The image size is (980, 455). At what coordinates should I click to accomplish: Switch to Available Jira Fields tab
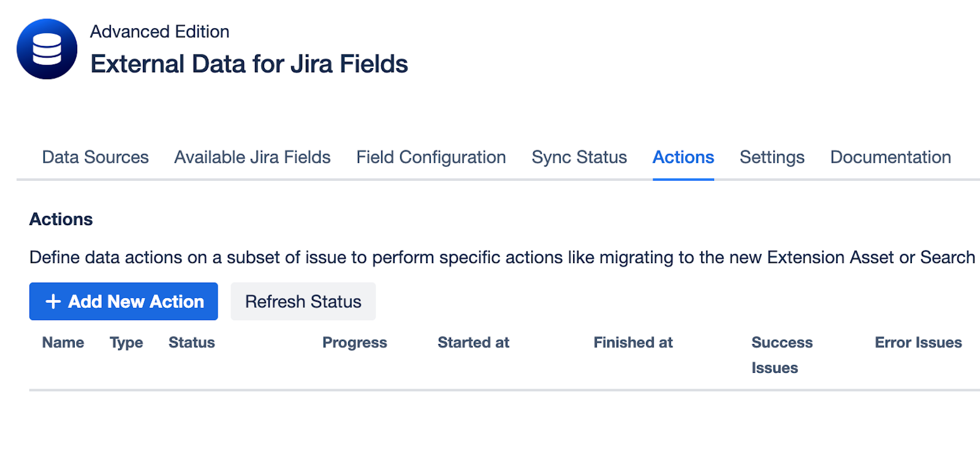pyautogui.click(x=252, y=158)
